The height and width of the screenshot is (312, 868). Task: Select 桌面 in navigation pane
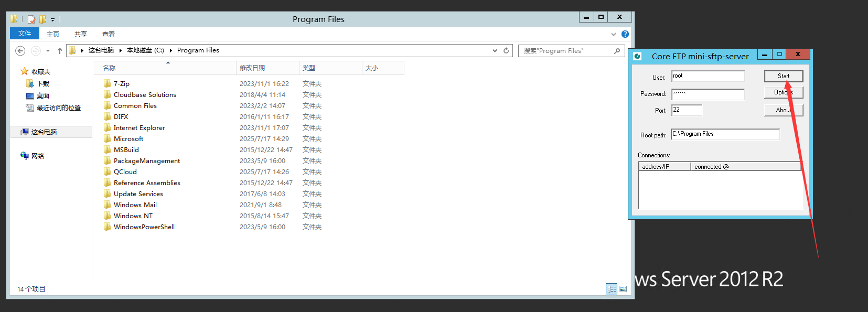42,96
